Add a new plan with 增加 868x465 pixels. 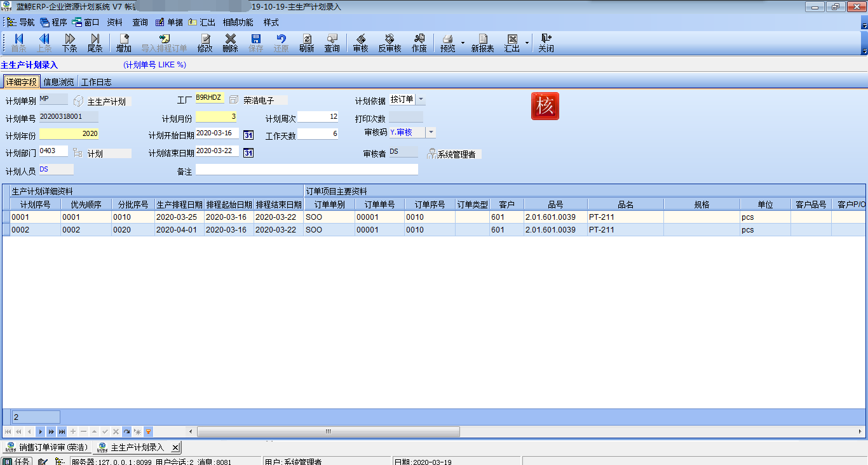click(124, 43)
